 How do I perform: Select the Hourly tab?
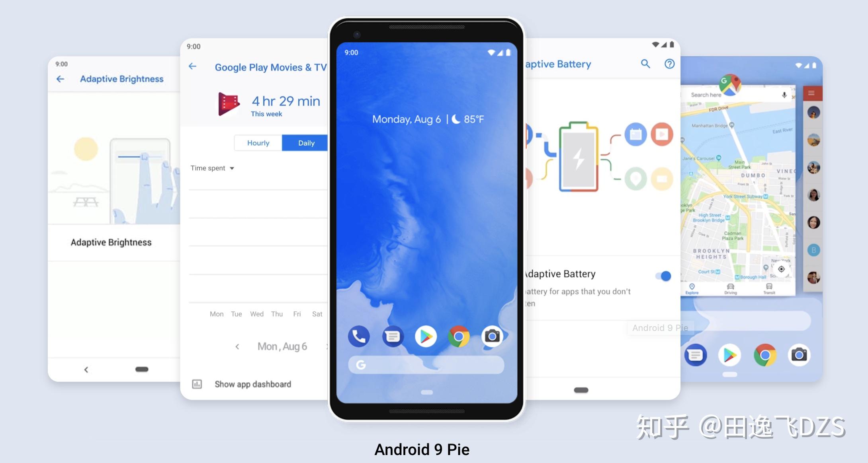click(258, 143)
